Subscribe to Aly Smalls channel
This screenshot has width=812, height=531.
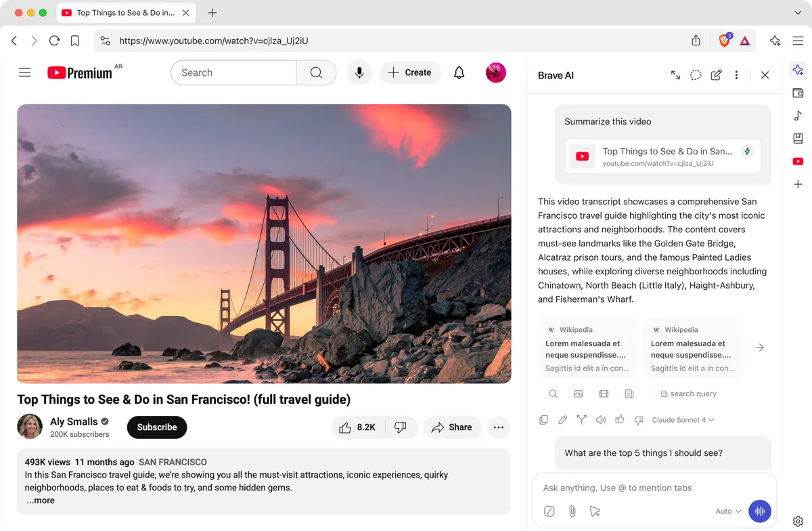click(x=157, y=427)
